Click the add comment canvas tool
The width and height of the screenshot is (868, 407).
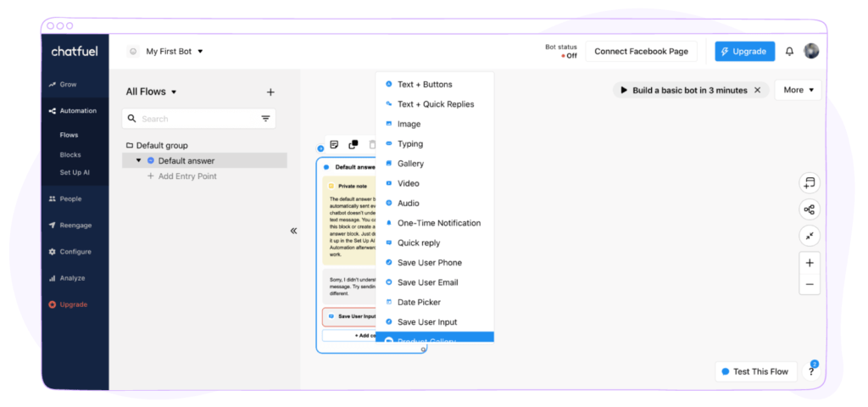[x=810, y=183]
